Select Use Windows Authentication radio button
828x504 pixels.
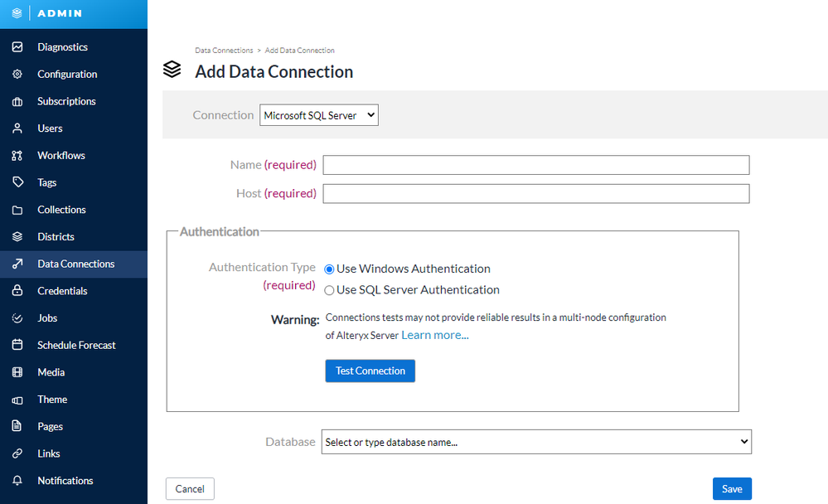(x=329, y=269)
